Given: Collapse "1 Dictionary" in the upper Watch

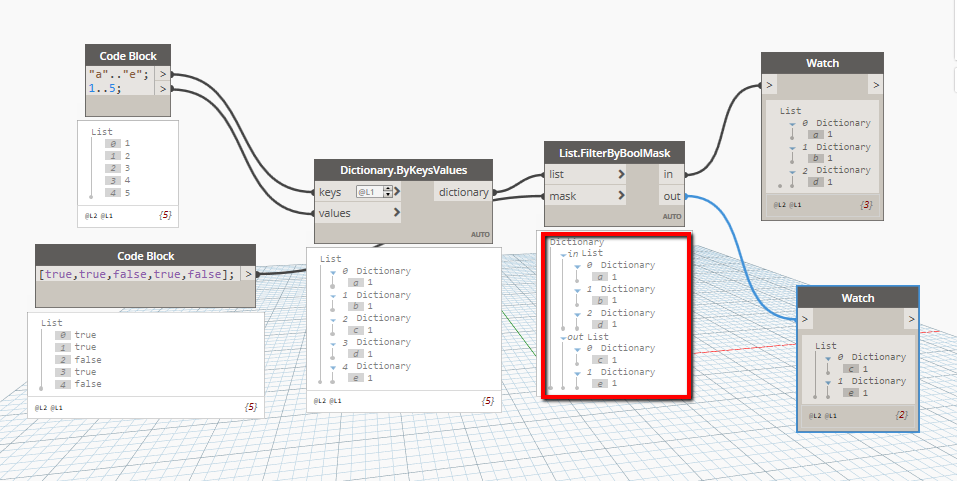Looking at the screenshot, I should [792, 148].
